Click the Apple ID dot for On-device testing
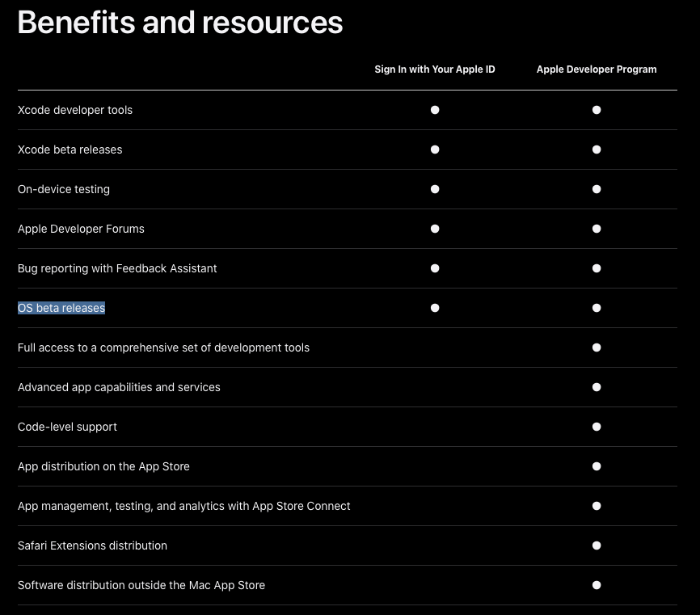 coord(435,189)
